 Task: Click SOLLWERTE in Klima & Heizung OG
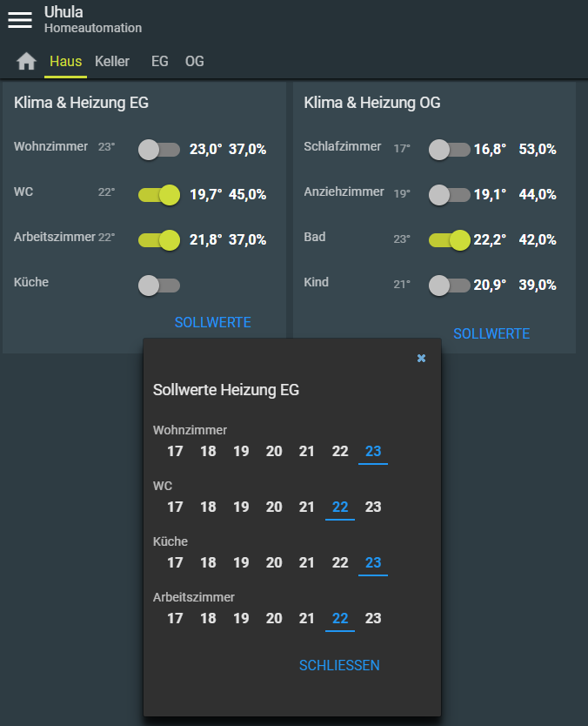tap(491, 333)
